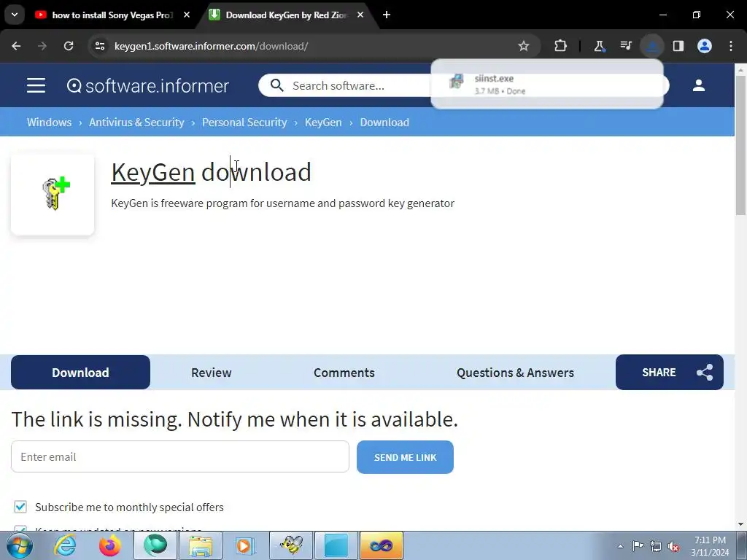Click the search magnifier icon
The image size is (747, 560).
click(x=276, y=85)
